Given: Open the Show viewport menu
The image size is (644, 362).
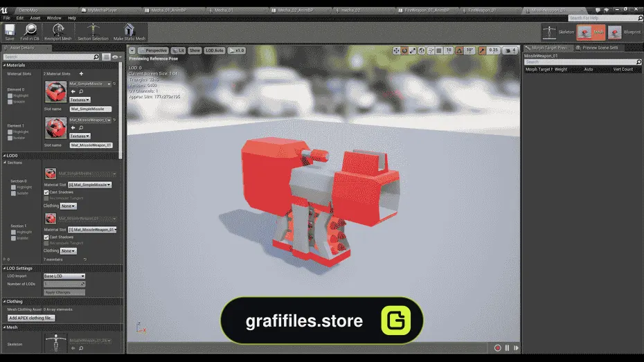Looking at the screenshot, I should click(x=195, y=51).
